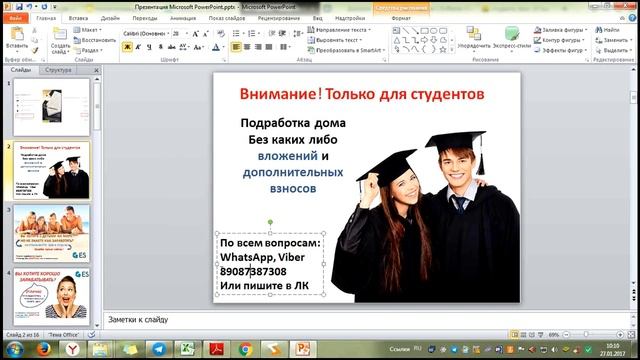The image size is (640, 360).
Task: Increase list indent level
Action: (282, 33)
